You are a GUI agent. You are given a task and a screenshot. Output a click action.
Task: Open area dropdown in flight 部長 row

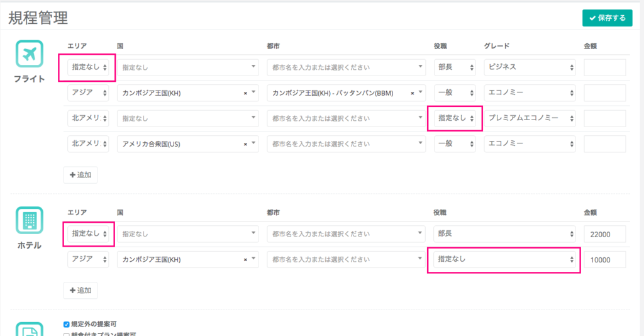88,67
